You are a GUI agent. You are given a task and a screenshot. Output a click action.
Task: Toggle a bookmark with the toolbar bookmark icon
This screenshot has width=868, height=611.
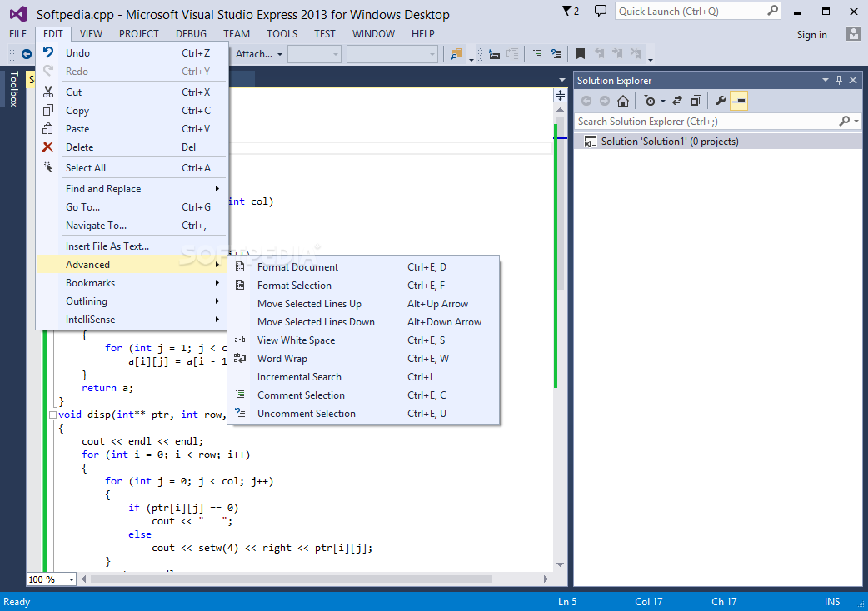580,53
